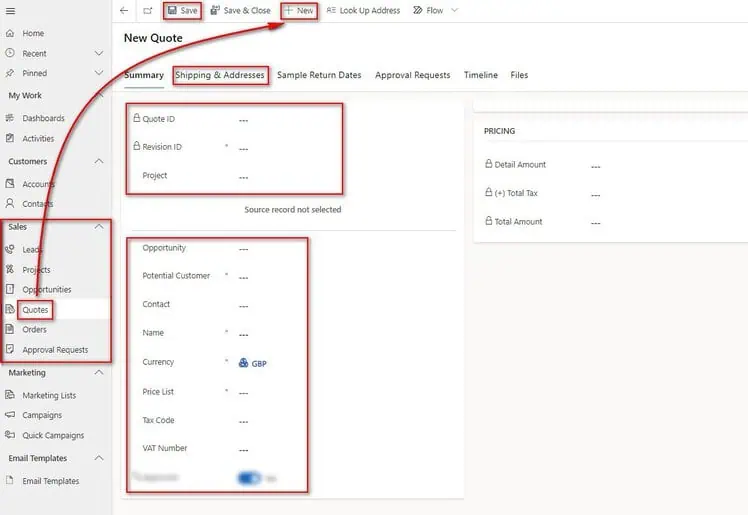Image resolution: width=748 pixels, height=515 pixels.
Task: Click the Marketing Lists icon
Action: pyautogui.click(x=10, y=395)
